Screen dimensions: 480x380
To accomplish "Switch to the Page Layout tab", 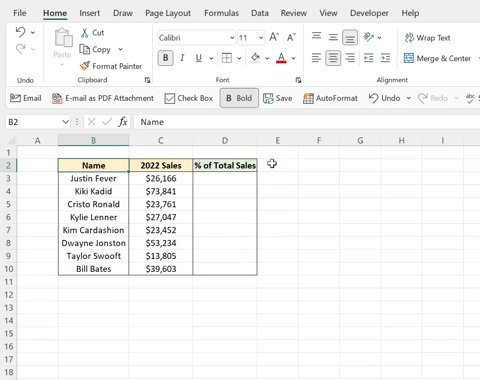I will point(168,13).
